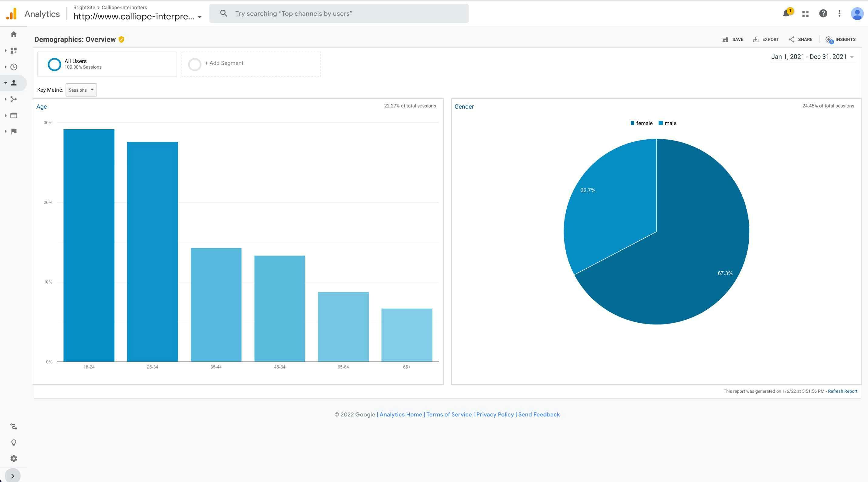Open the Discover lightbulb icon

14,443
